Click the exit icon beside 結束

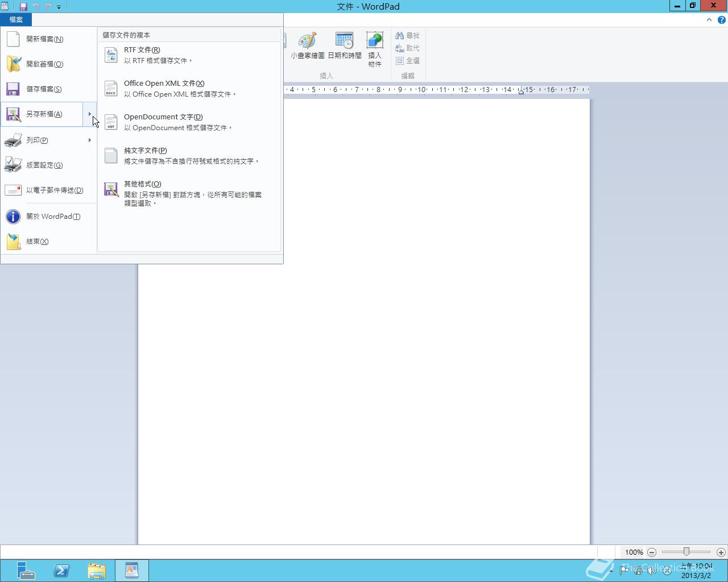[x=13, y=242]
